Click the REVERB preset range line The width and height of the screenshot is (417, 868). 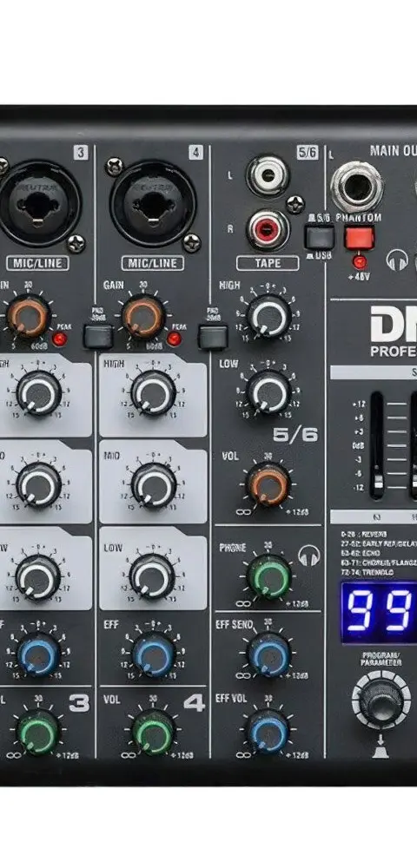(364, 534)
